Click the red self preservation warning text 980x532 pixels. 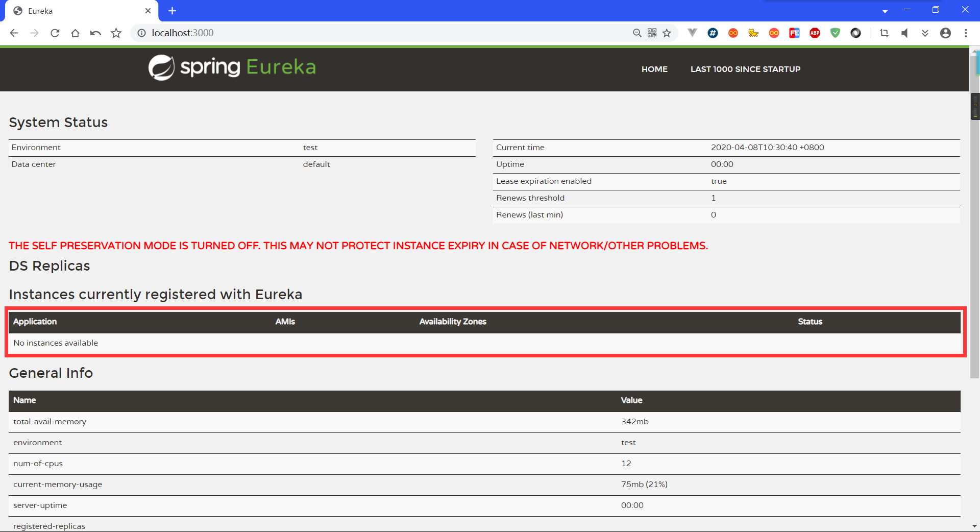click(358, 246)
